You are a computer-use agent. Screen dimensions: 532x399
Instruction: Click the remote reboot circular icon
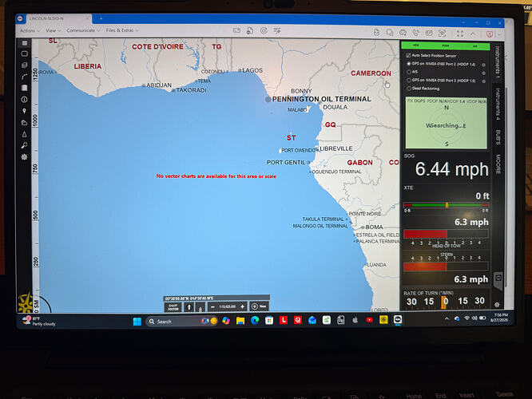(264, 30)
